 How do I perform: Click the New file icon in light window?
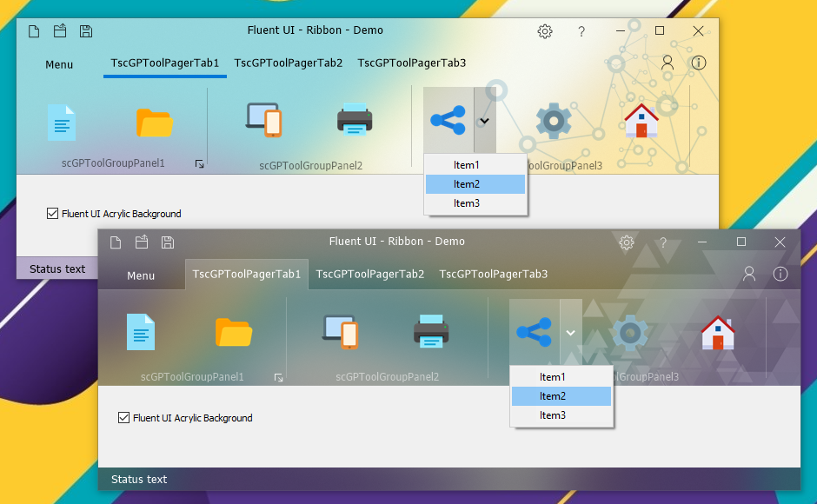(x=34, y=31)
